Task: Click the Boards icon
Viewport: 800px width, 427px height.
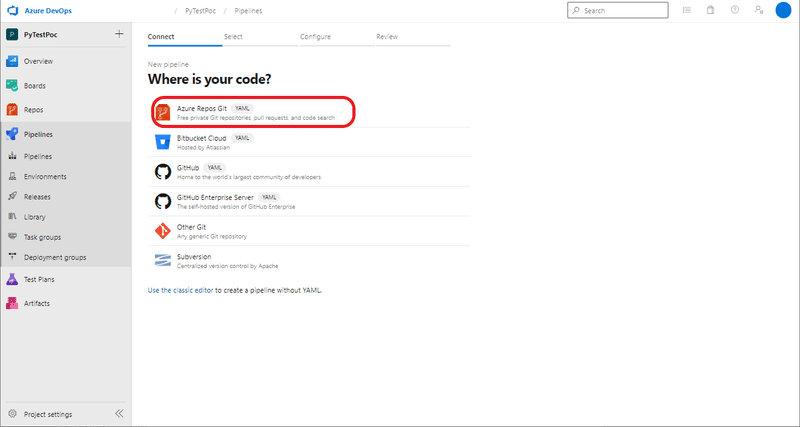Action: 12,86
